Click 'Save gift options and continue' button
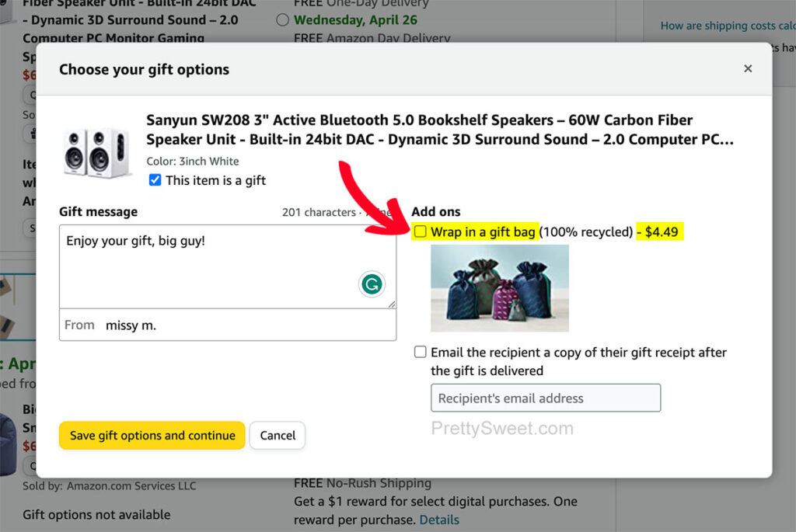This screenshot has height=532, width=796. point(152,435)
